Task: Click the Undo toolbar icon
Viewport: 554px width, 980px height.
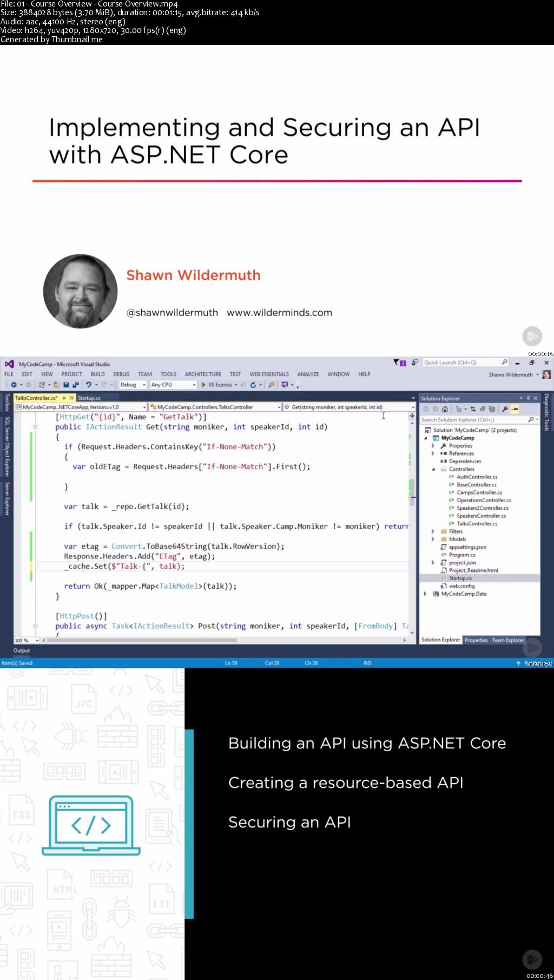Action: [x=89, y=385]
